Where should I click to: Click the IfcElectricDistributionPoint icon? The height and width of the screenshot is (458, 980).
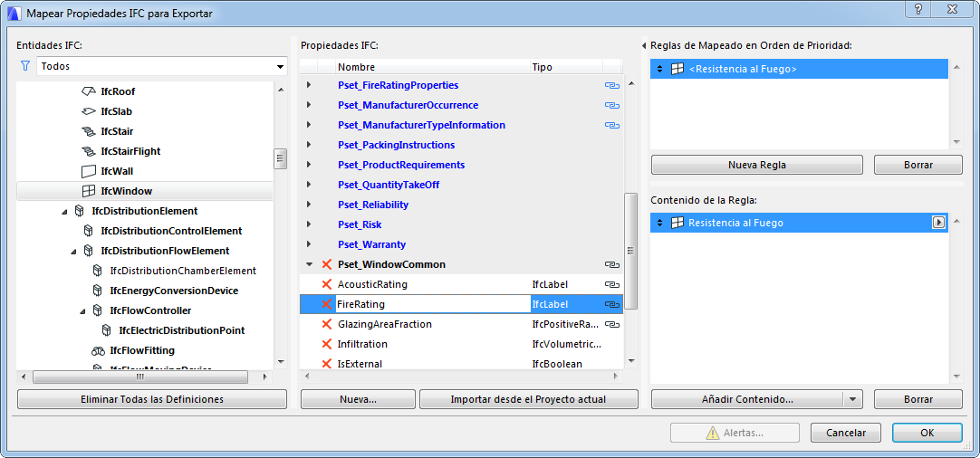coord(106,330)
